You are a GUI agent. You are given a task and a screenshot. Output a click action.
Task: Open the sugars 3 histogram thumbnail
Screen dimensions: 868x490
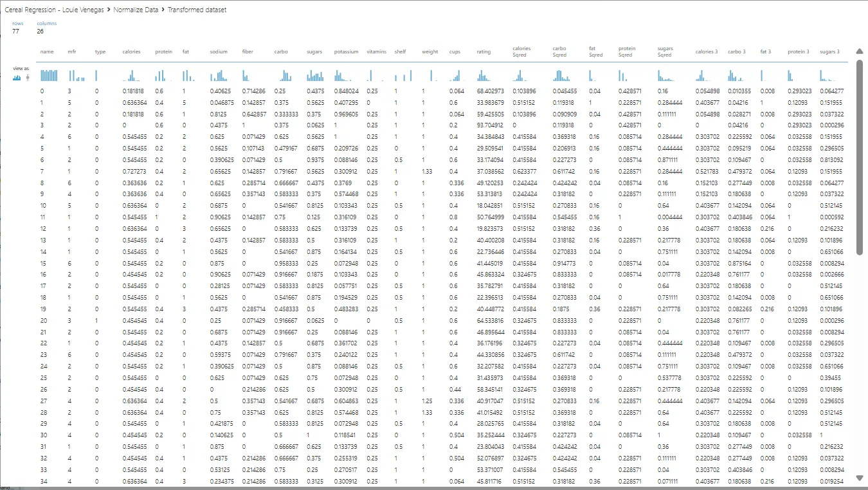pyautogui.click(x=829, y=75)
